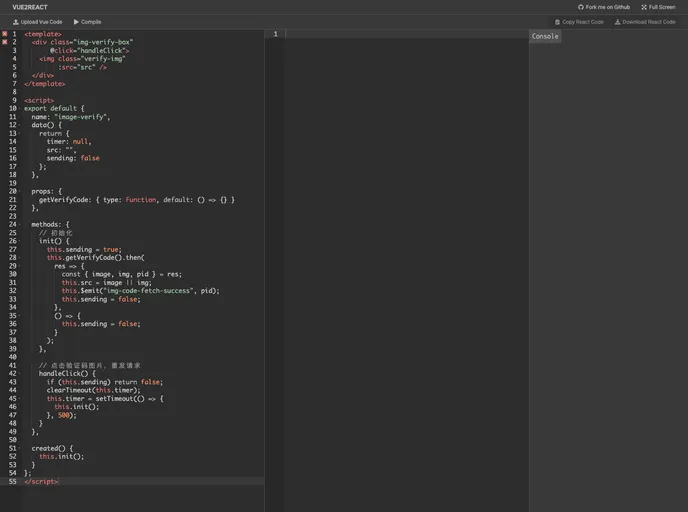This screenshot has width=688, height=512.
Task: Click <script> opening tag on line 9
Action: 39,100
